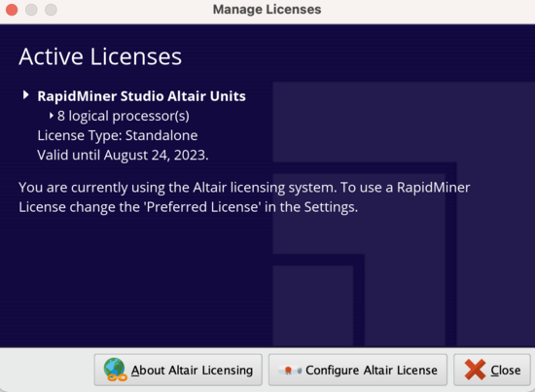
Task: Click the '8 logical processor(s)' text
Action: pos(124,117)
